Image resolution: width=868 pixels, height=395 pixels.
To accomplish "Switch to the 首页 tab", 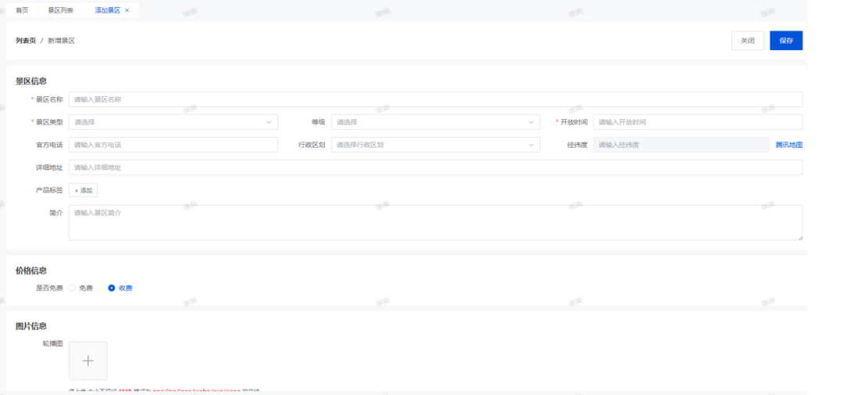I will tap(22, 10).
